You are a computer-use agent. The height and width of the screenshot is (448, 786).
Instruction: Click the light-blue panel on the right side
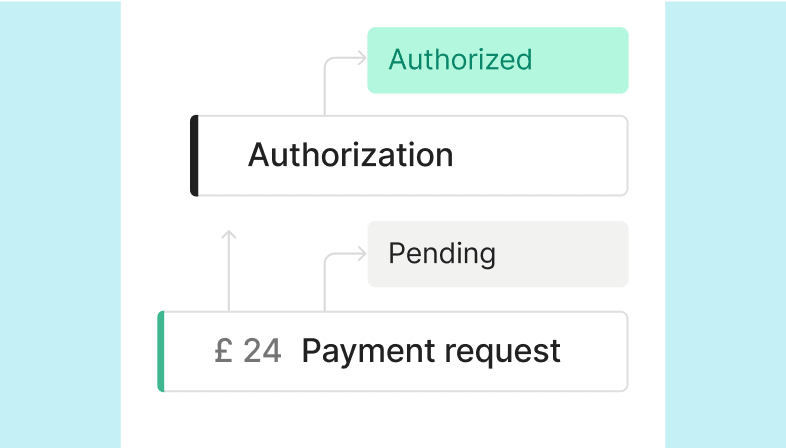725,224
